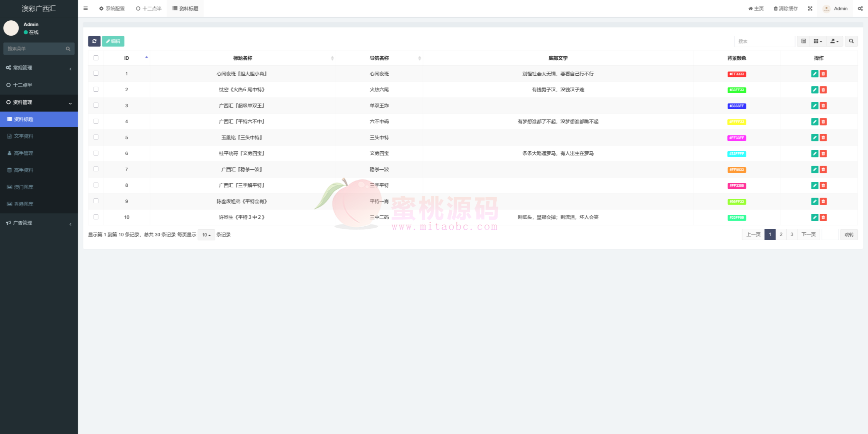Image resolution: width=868 pixels, height=434 pixels.
Task: Open settings gears icon at top right
Action: point(860,8)
